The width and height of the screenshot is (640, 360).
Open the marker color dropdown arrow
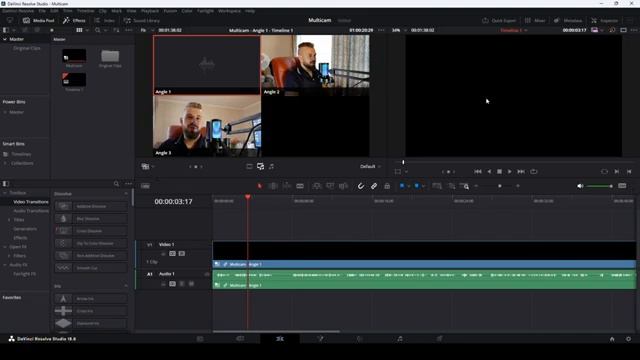point(424,187)
